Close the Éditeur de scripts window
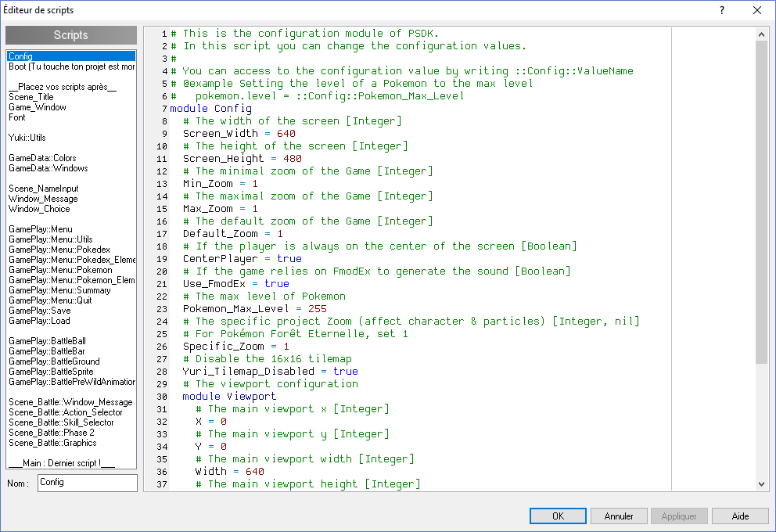The image size is (776, 532). coord(757,10)
